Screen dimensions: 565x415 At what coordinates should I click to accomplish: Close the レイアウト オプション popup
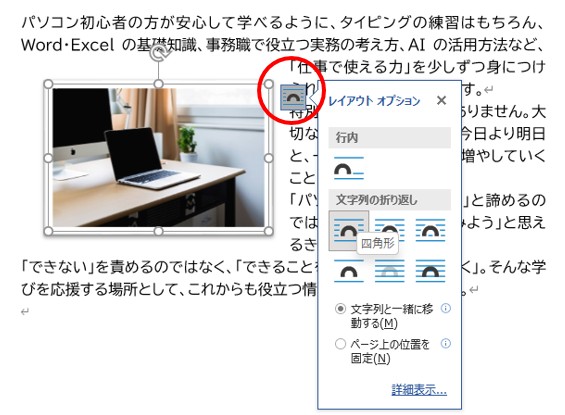(x=441, y=100)
